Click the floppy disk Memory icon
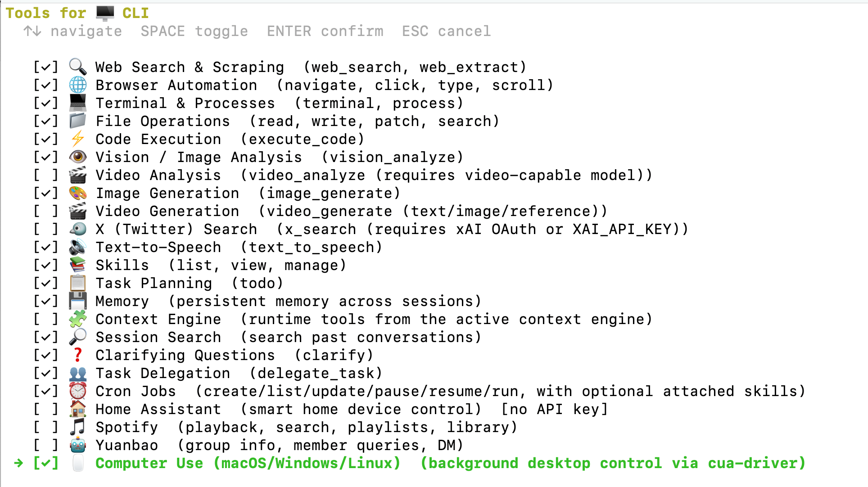 pos(78,301)
